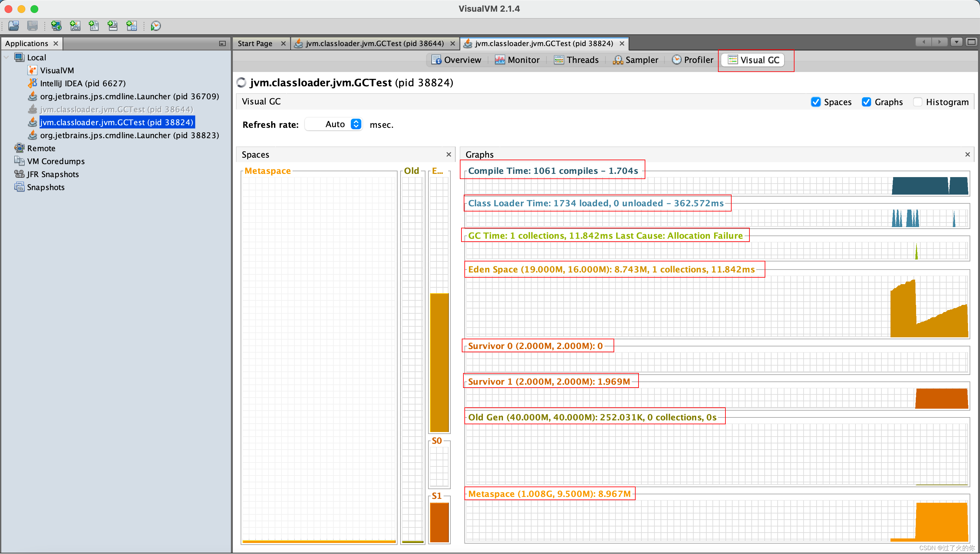Click the Add VM Coredump toolbar icon
This screenshot has width=980, height=554.
tap(94, 26)
